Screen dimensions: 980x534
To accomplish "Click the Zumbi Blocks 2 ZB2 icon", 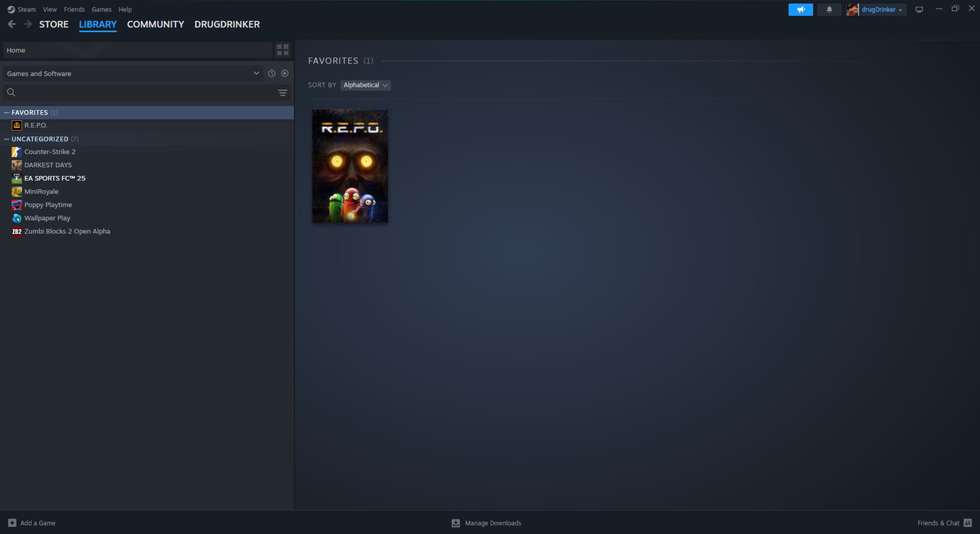I will click(x=17, y=231).
